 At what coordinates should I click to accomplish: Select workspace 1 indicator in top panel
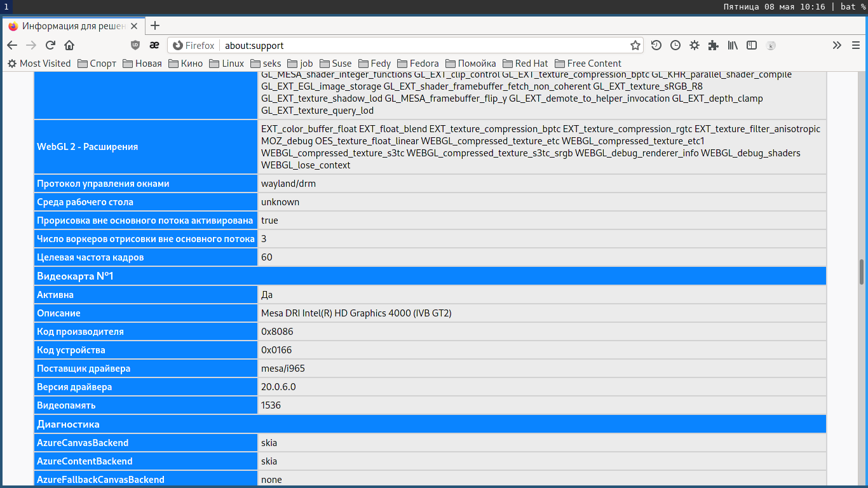(x=5, y=6)
